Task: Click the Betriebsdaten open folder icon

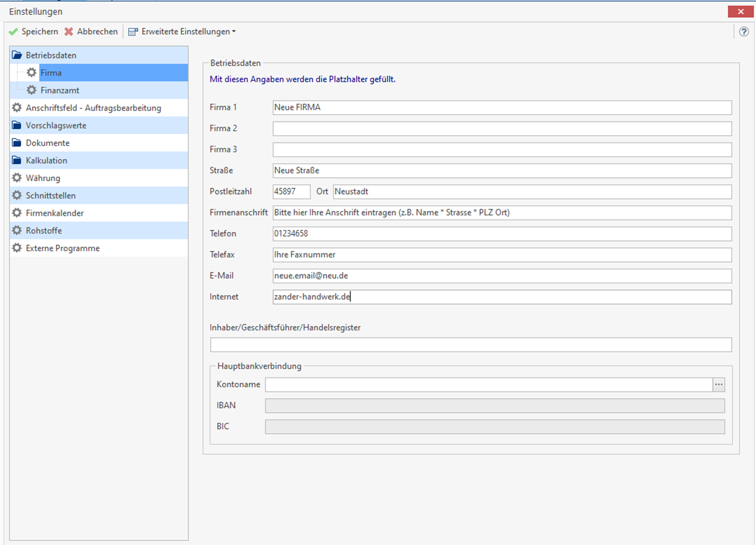Action: click(x=17, y=55)
